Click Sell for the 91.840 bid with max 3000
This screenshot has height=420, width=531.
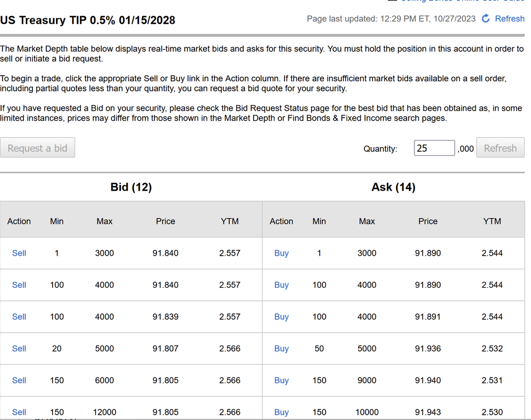coord(19,253)
